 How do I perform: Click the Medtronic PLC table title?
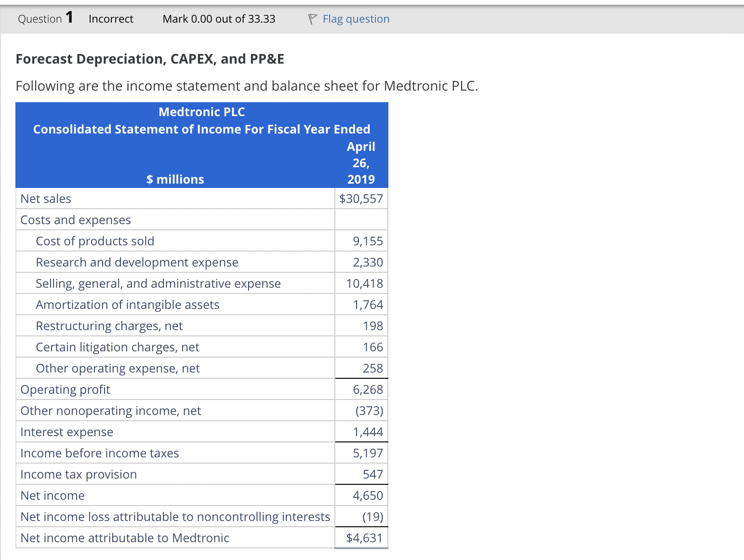pyautogui.click(x=202, y=112)
